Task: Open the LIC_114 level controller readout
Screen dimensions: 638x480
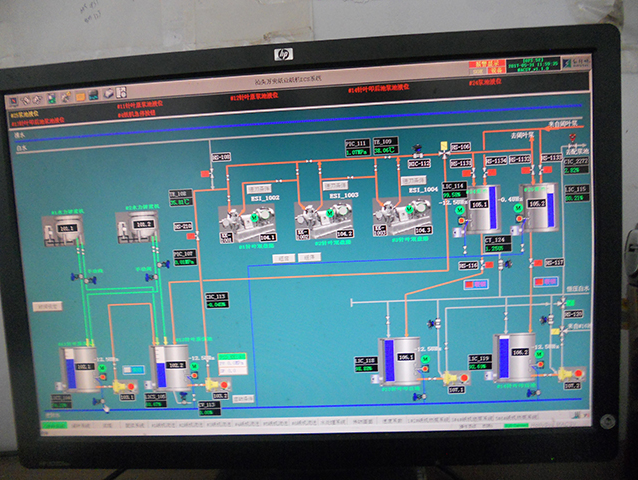Action: pyautogui.click(x=453, y=190)
